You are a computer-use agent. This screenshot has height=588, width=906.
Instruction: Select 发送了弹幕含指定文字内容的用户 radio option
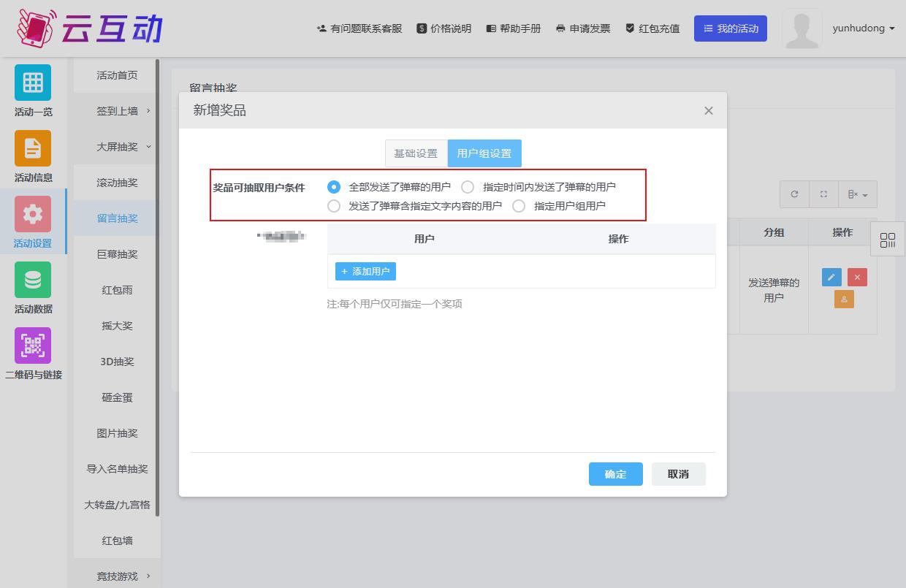tap(334, 206)
